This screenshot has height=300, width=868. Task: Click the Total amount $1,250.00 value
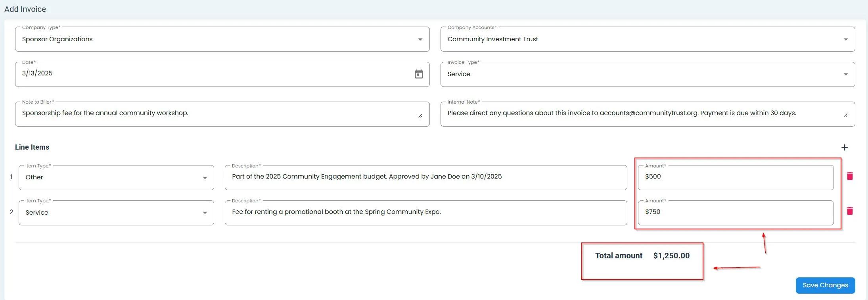671,256
